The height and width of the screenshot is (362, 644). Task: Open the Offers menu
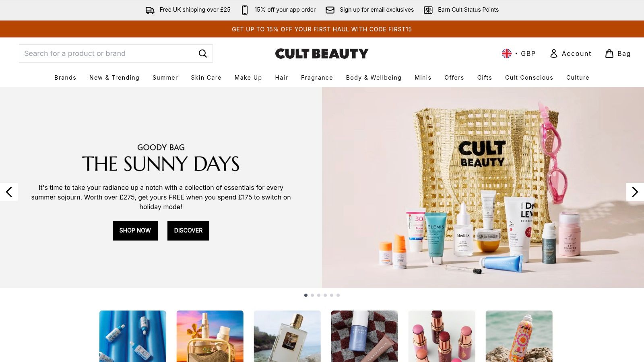point(454,78)
